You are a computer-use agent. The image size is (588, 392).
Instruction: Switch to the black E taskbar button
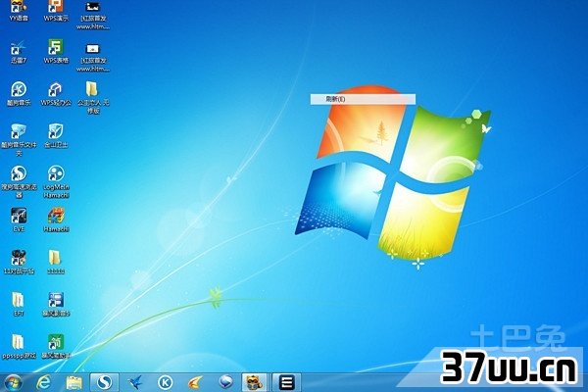click(x=286, y=382)
